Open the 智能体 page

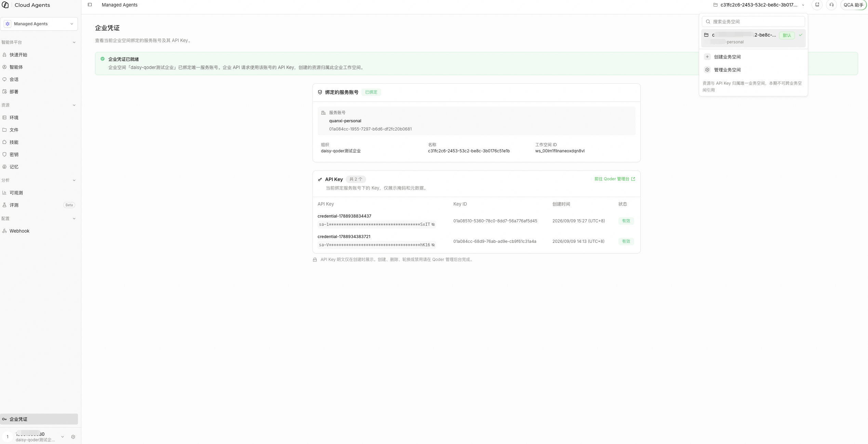pyautogui.click(x=39, y=67)
